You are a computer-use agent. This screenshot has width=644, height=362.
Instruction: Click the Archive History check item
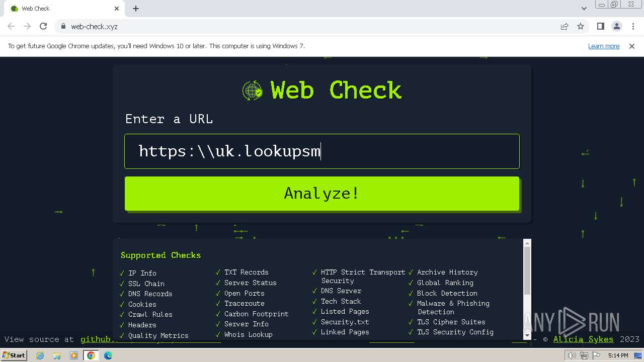447,272
